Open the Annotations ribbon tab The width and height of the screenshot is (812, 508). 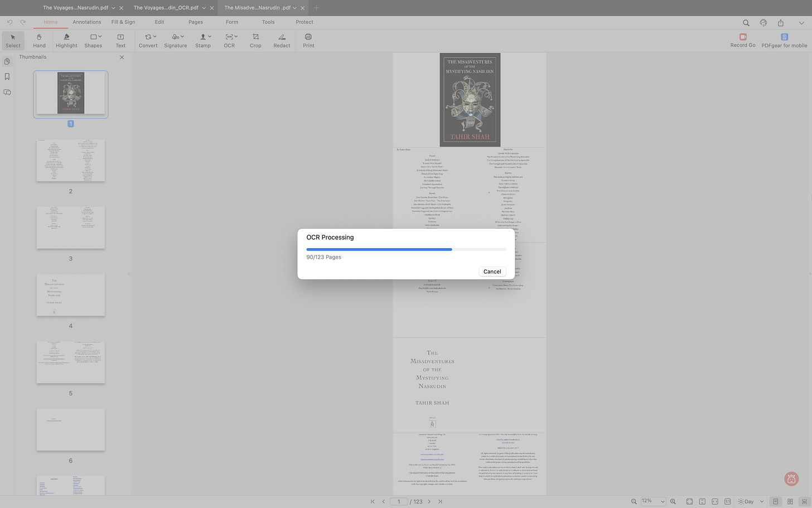(x=87, y=22)
